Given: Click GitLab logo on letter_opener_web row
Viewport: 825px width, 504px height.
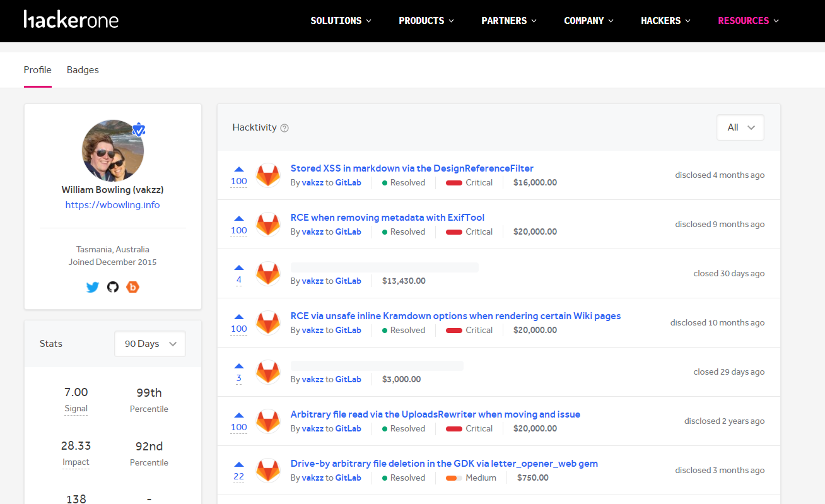Looking at the screenshot, I should (x=268, y=471).
